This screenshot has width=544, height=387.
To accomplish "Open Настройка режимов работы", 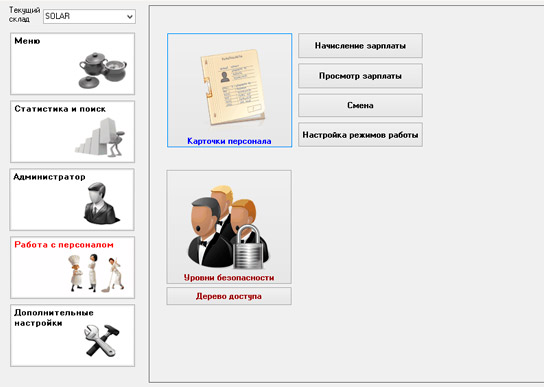I will (x=360, y=135).
